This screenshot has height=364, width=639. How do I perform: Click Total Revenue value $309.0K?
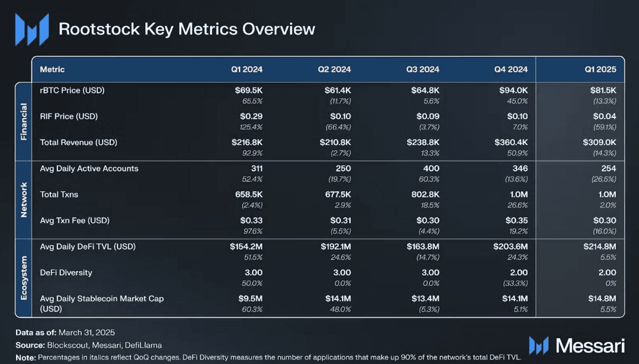[600, 143]
